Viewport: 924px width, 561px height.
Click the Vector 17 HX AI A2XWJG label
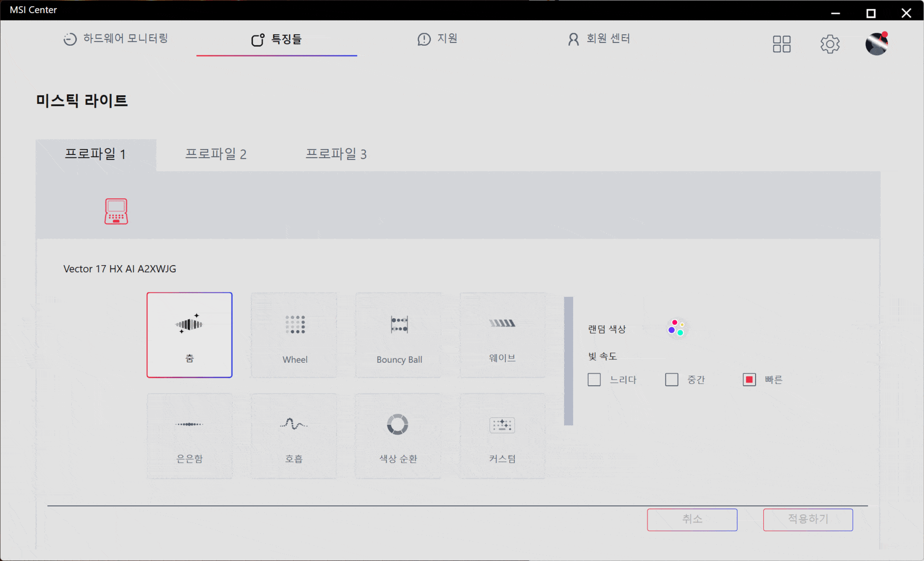pyautogui.click(x=120, y=269)
